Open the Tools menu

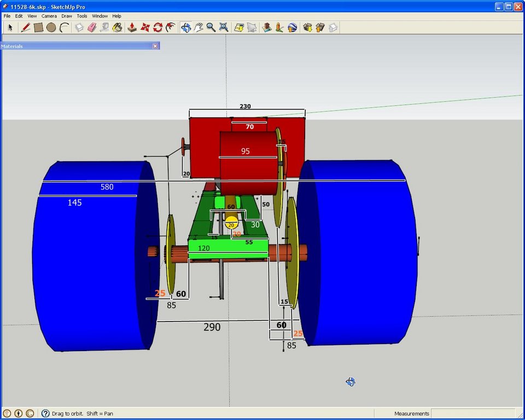(x=81, y=16)
